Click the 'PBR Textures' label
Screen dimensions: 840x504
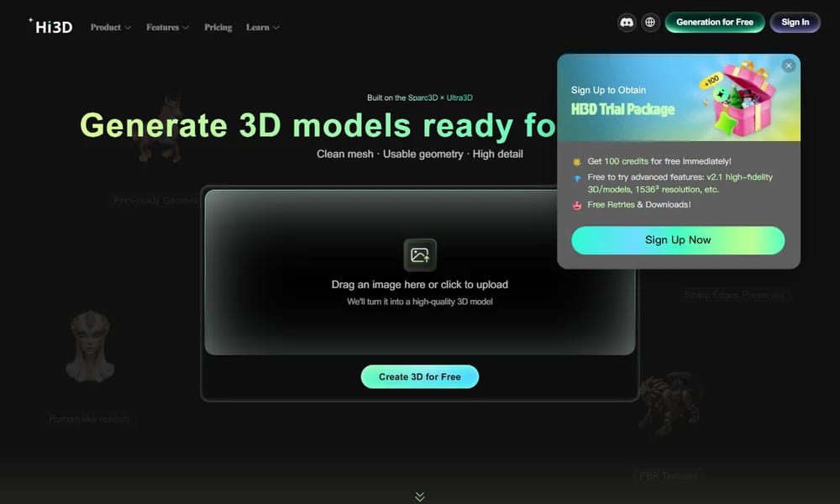669,475
